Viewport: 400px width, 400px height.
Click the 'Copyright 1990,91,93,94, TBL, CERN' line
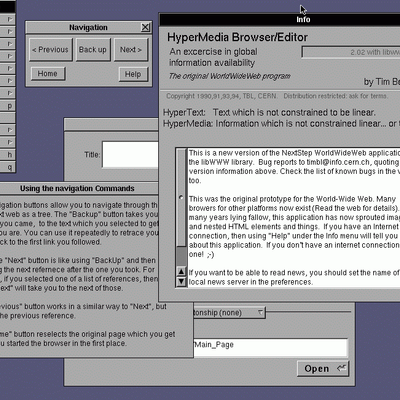(221, 96)
